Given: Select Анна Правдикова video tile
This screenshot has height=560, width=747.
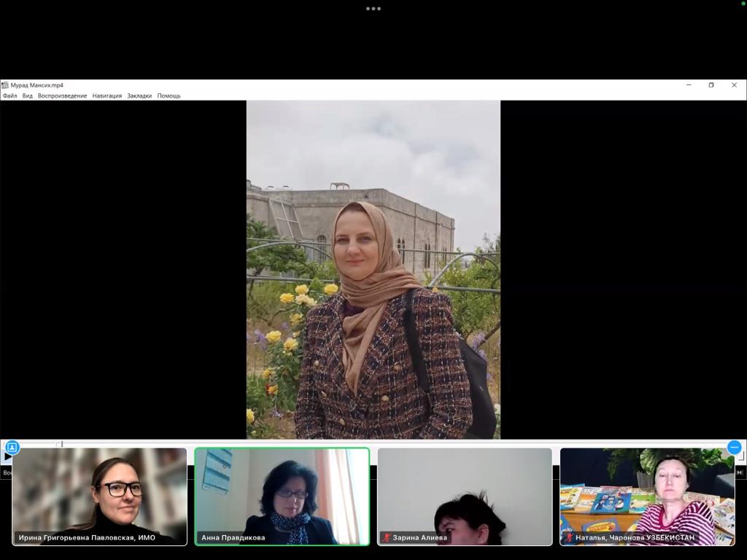Looking at the screenshot, I should click(x=282, y=496).
